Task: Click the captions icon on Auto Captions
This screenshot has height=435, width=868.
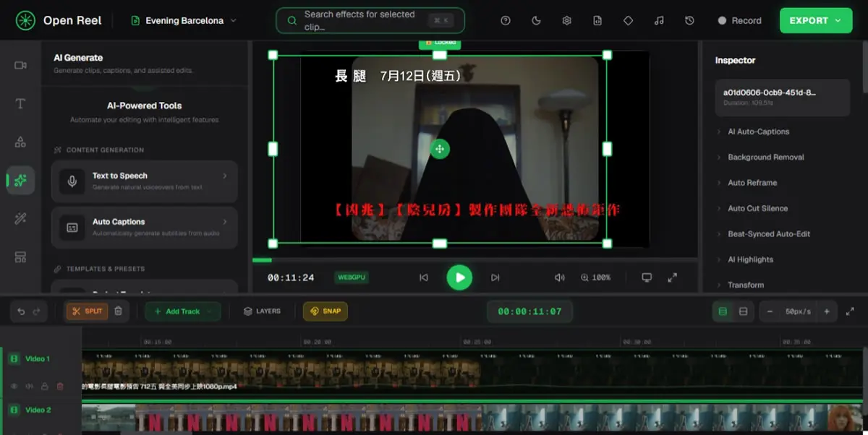Action: click(72, 227)
